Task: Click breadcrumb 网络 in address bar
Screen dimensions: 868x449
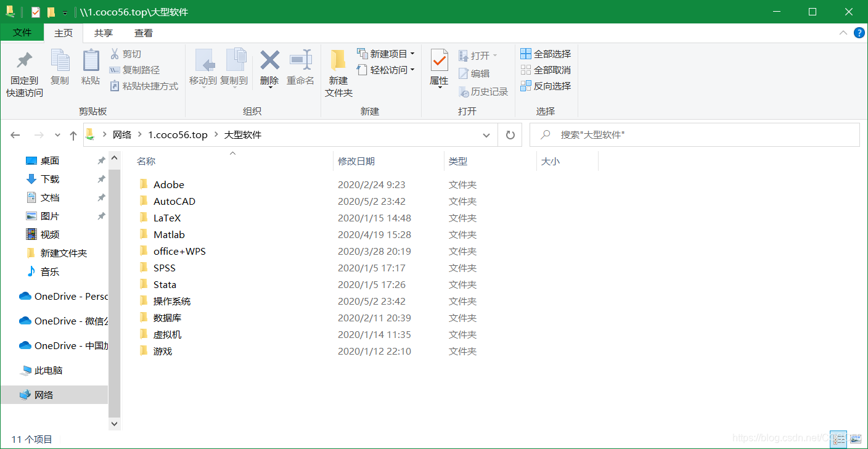Action: (122, 135)
